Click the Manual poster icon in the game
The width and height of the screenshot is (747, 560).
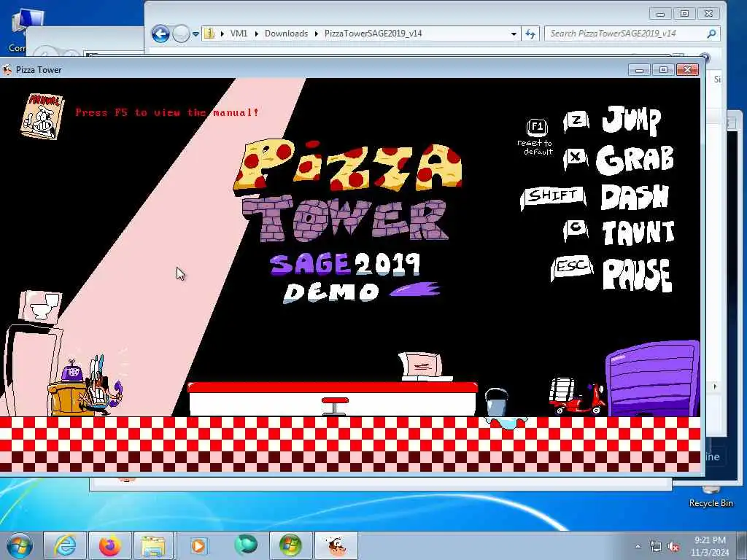pyautogui.click(x=42, y=116)
